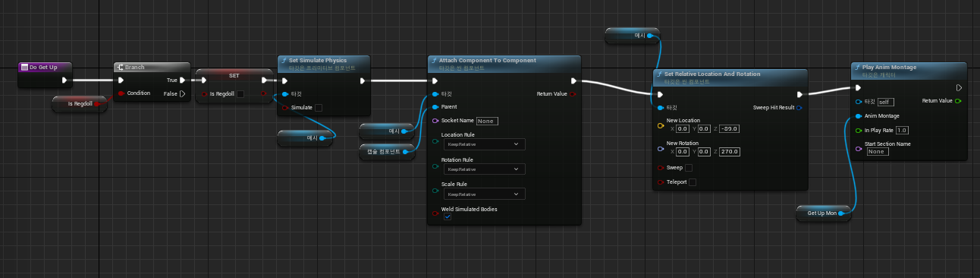Screen dimensions: 980x278
Task: Click the Teleport pin on Set Relative Location
Action: coord(660,182)
